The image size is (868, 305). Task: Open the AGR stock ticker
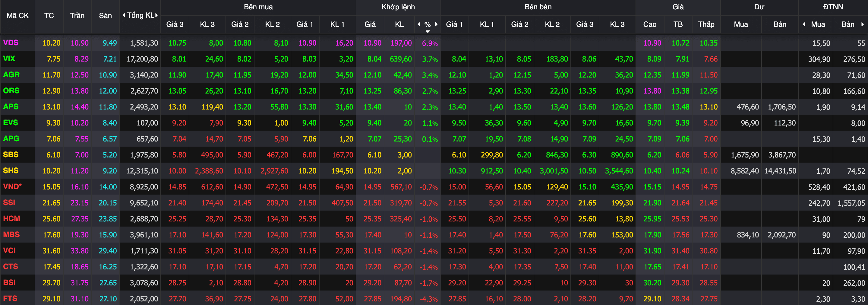11,75
